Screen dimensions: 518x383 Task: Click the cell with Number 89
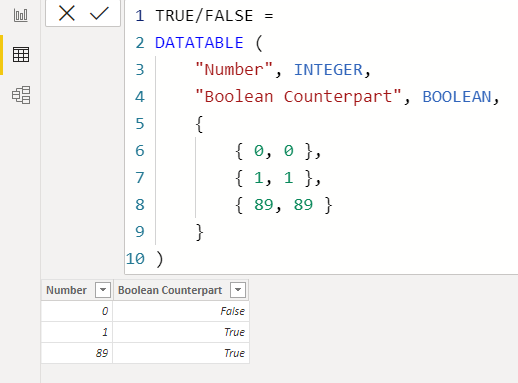tap(77, 353)
